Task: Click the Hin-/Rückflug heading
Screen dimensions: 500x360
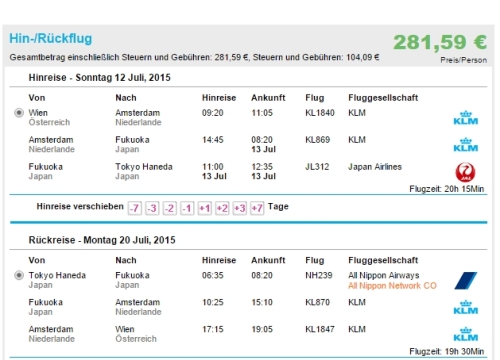Action: click(51, 39)
